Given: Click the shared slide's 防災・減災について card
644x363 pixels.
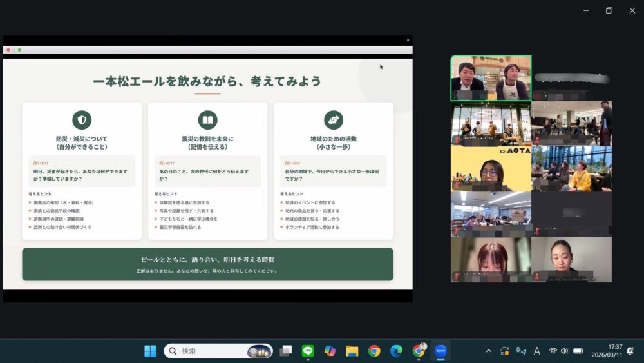Looking at the screenshot, I should [x=82, y=171].
